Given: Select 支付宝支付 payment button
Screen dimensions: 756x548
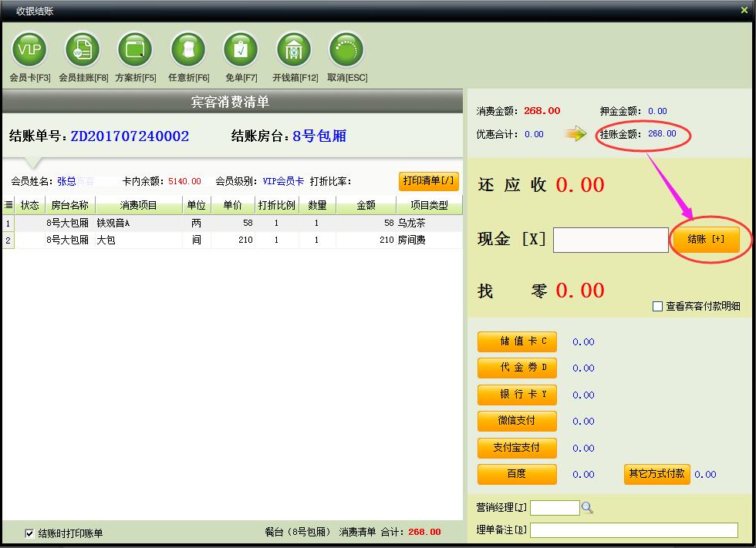Looking at the screenshot, I should [517, 448].
